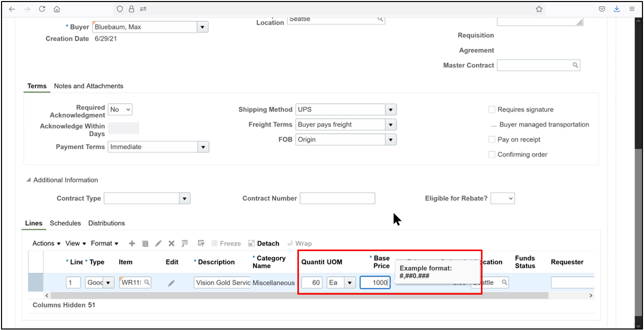The height and width of the screenshot is (330, 644).
Task: Open the Payment Terms dropdown
Action: click(204, 147)
